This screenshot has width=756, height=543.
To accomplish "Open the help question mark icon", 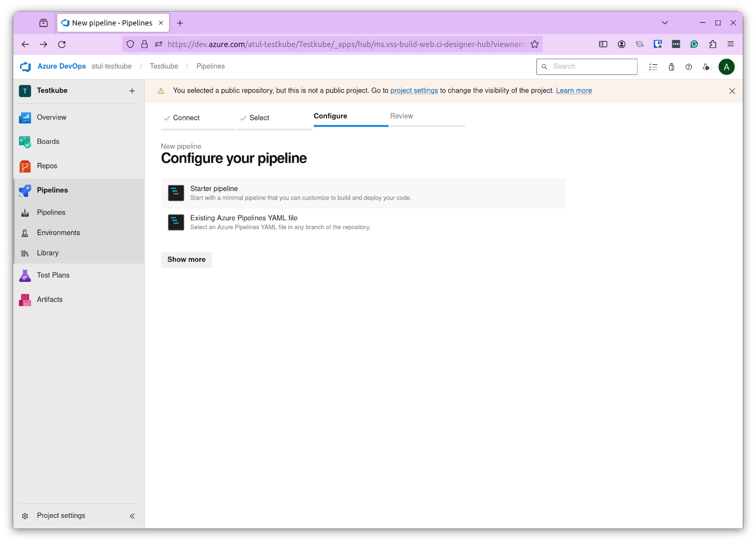I will pyautogui.click(x=689, y=67).
